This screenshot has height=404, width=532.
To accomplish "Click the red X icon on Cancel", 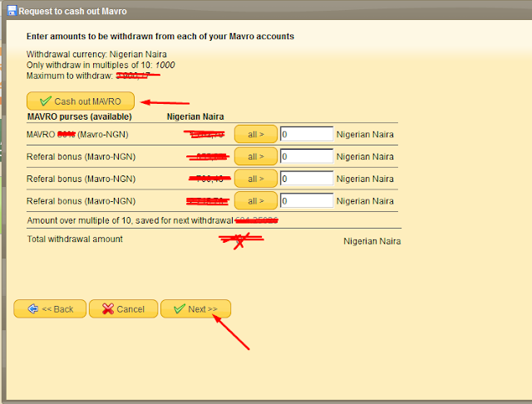I will coord(108,308).
